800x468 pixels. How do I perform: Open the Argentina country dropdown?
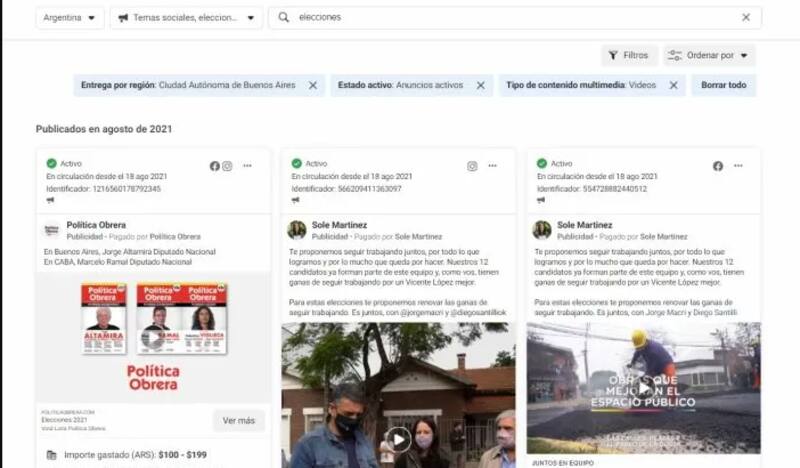click(70, 18)
